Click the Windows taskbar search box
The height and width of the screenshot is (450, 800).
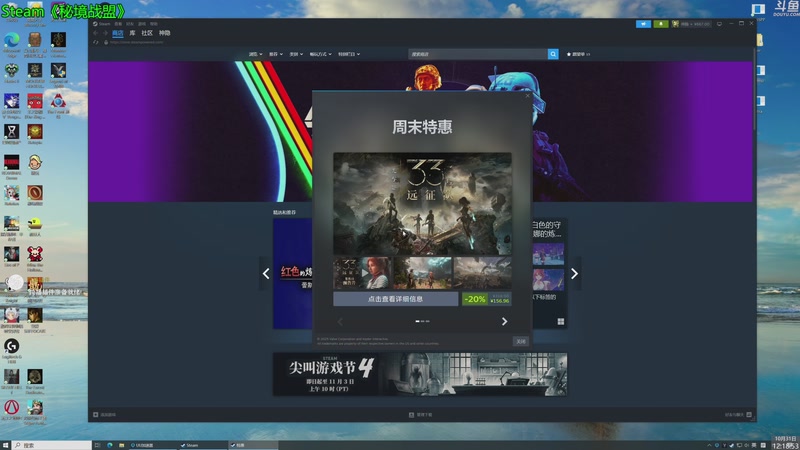pyautogui.click(x=52, y=445)
